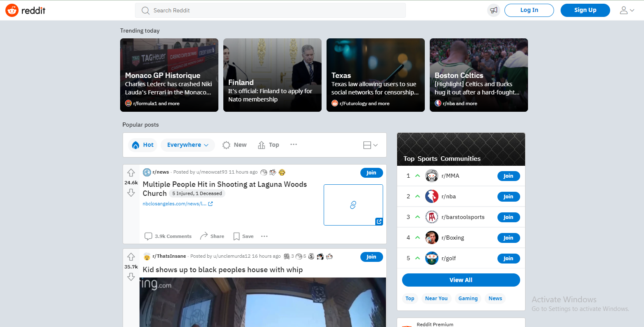
Task: Click the r/nba community avatar
Action: (432, 196)
